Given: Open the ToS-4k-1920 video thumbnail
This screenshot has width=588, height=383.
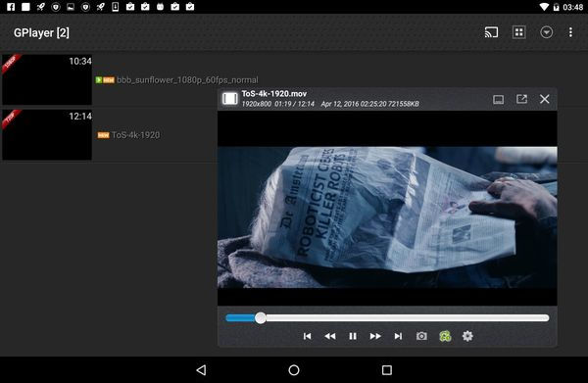Looking at the screenshot, I should 47,135.
